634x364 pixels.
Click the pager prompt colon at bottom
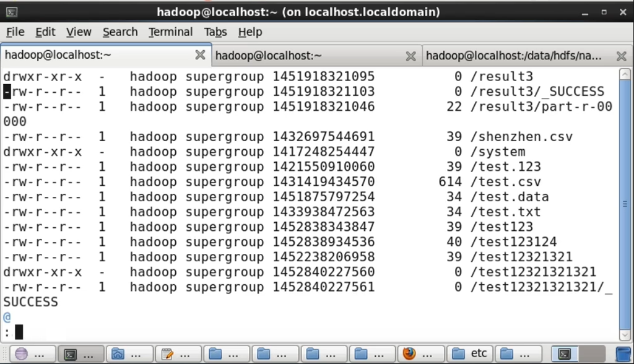click(7, 333)
